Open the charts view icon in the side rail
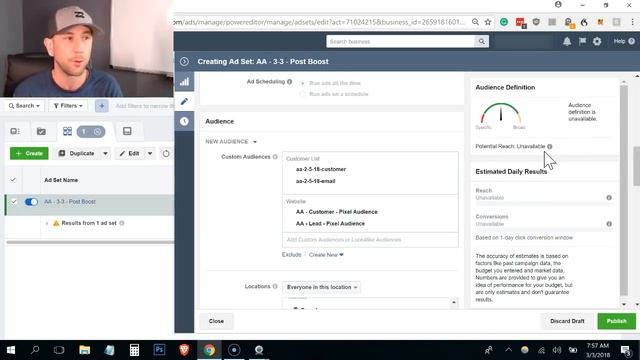Screen dimensions: 640x360 [x=184, y=82]
